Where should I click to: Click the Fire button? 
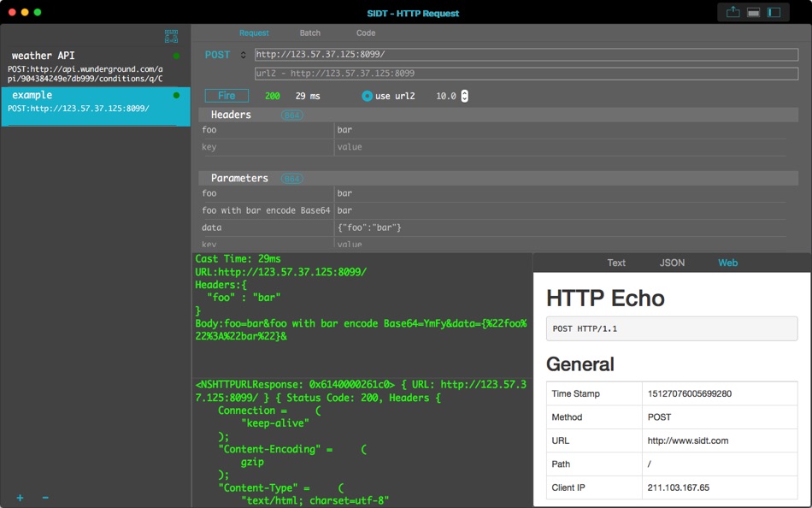[x=227, y=96]
